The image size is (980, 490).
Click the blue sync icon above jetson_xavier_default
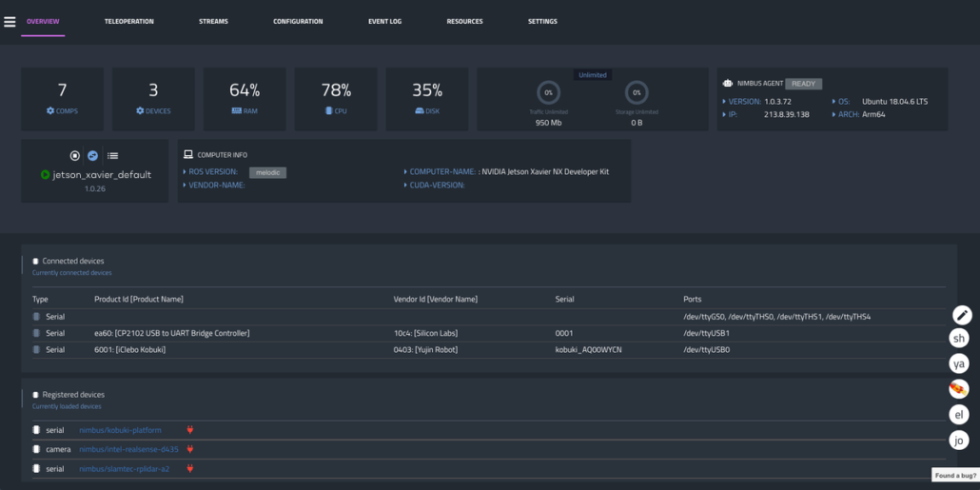coord(93,156)
